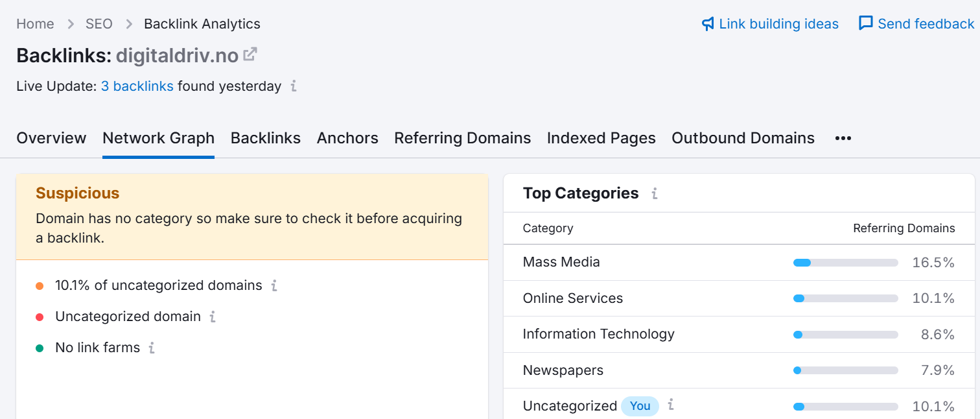This screenshot has width=980, height=419.
Task: Click 10.1% of uncategorized domains text
Action: [x=159, y=285]
